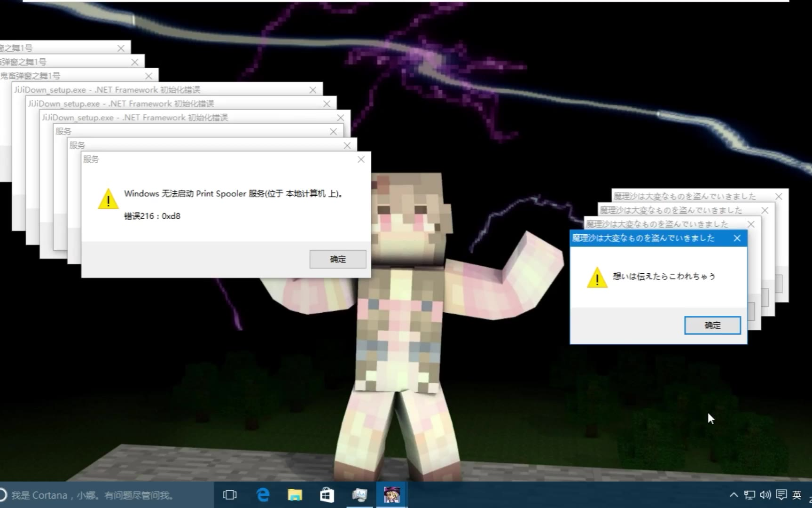Switch to the monitor-graph app in taskbar

coord(359,495)
